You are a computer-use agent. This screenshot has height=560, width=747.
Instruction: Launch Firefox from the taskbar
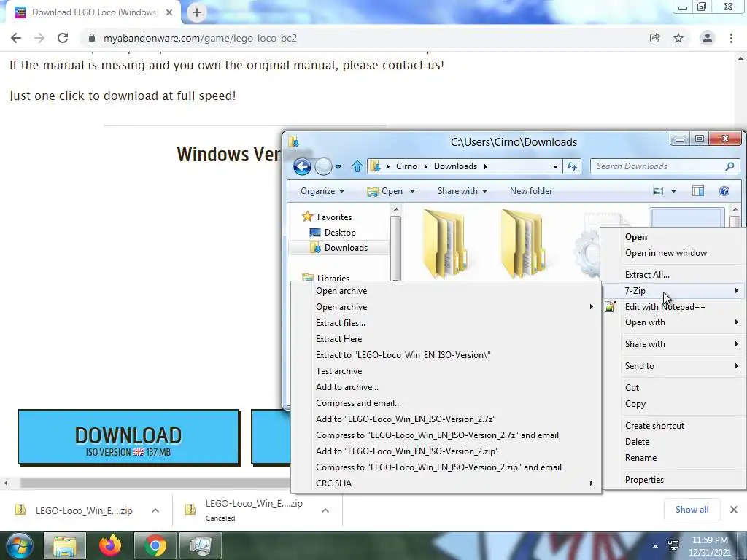(110, 545)
